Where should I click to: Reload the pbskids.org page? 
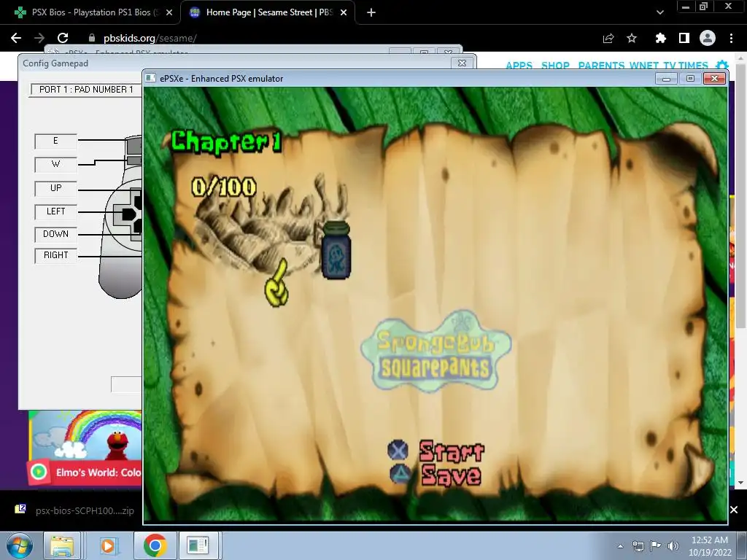pyautogui.click(x=63, y=38)
